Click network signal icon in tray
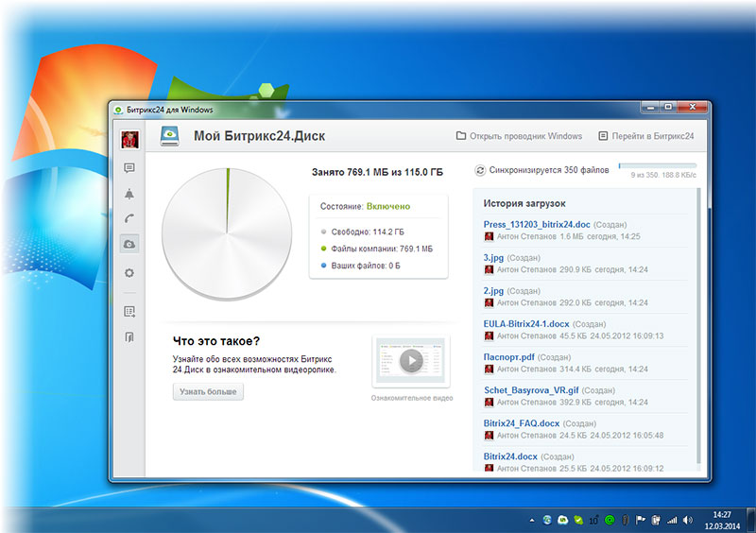 [x=672, y=520]
